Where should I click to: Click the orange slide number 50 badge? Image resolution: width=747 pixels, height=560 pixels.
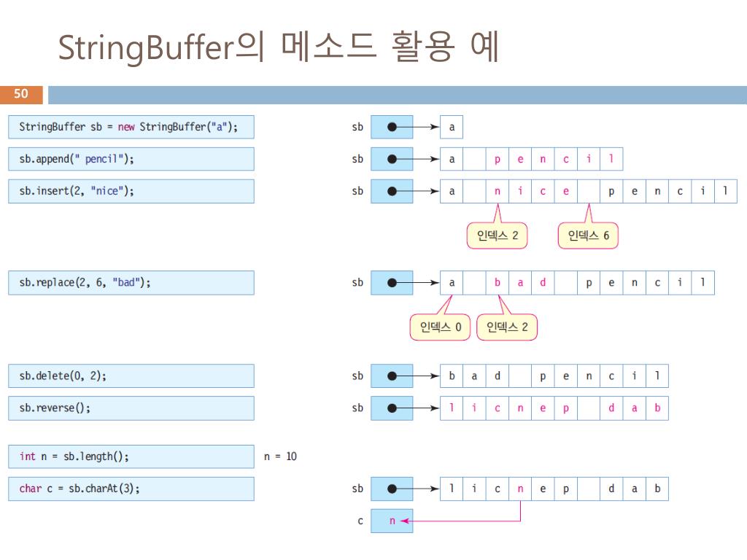tap(21, 94)
